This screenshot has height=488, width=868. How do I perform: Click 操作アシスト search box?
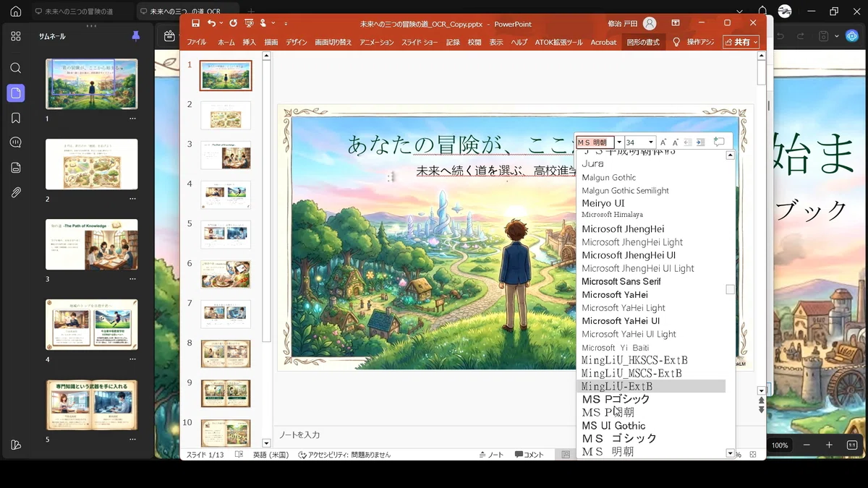pos(700,42)
